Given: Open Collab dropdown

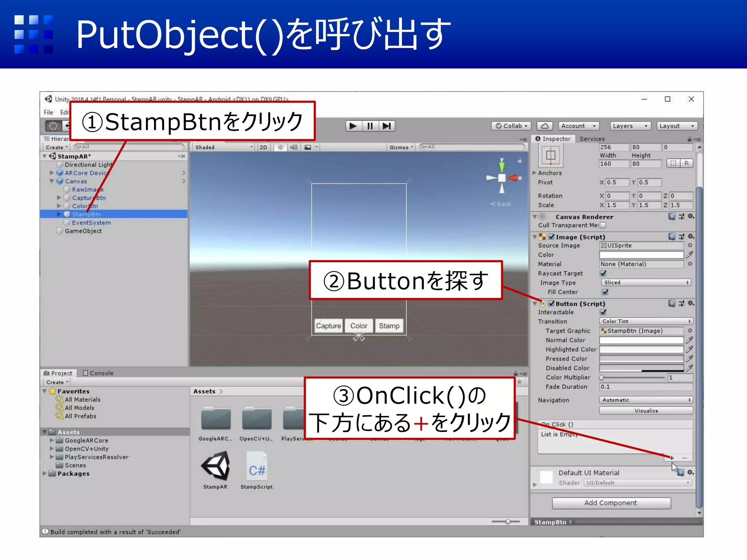Looking at the screenshot, I should (x=511, y=126).
